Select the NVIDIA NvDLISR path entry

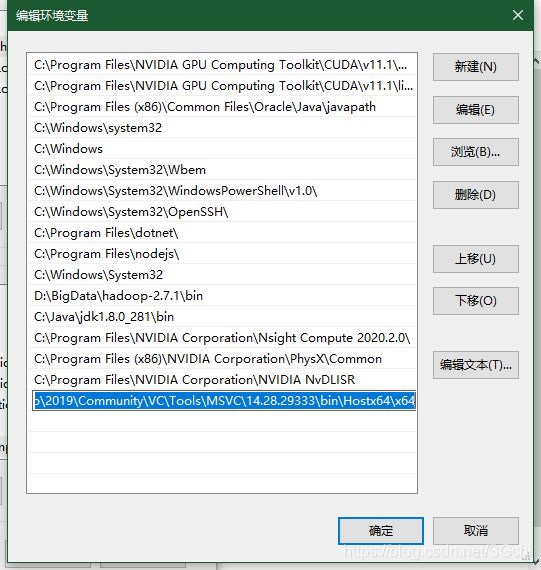[223, 380]
